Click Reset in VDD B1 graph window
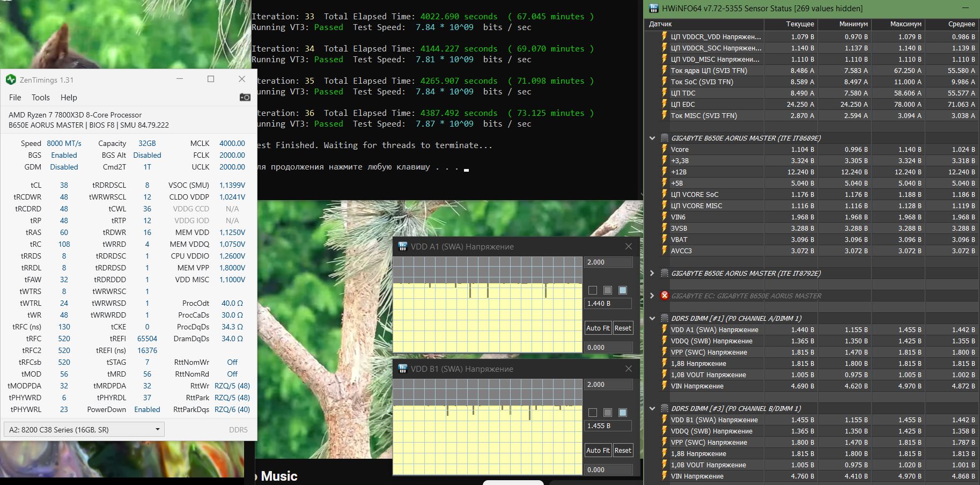 623,450
